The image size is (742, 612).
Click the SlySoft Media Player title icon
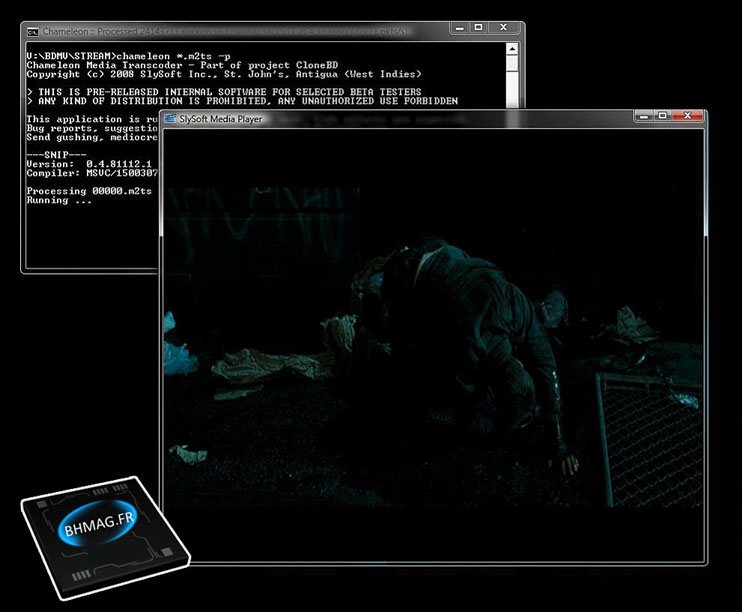click(x=170, y=119)
